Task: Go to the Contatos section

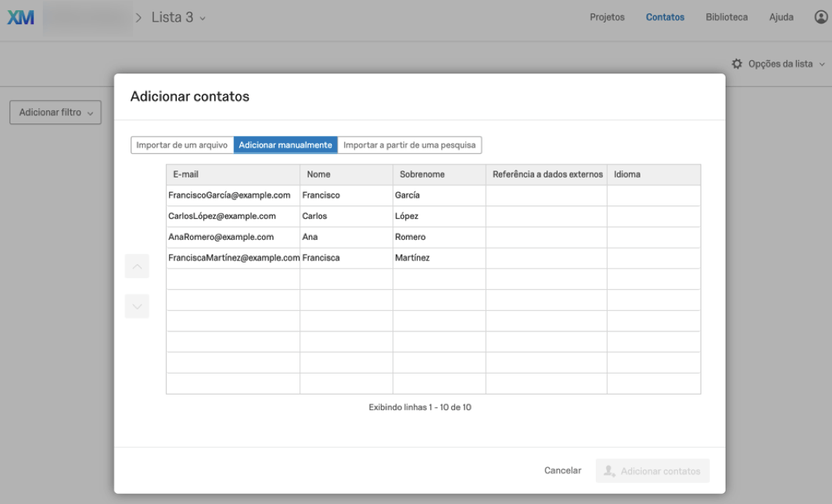Action: coord(665,17)
